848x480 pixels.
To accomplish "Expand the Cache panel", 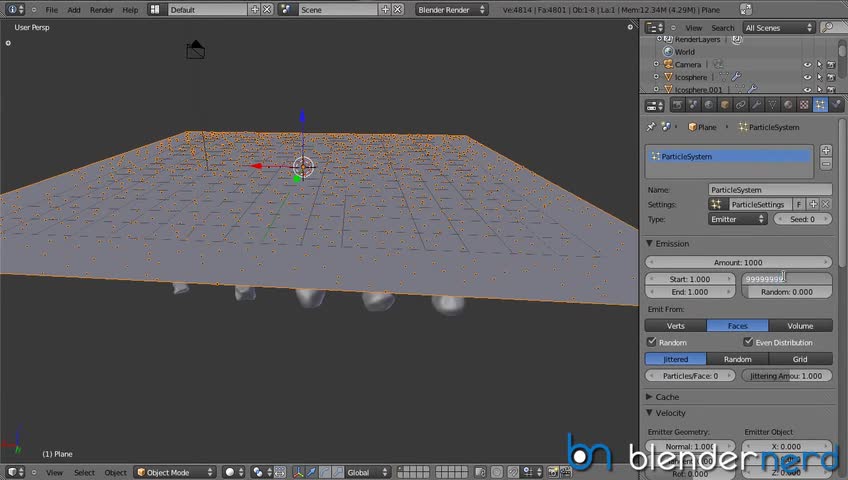I will pyautogui.click(x=650, y=397).
